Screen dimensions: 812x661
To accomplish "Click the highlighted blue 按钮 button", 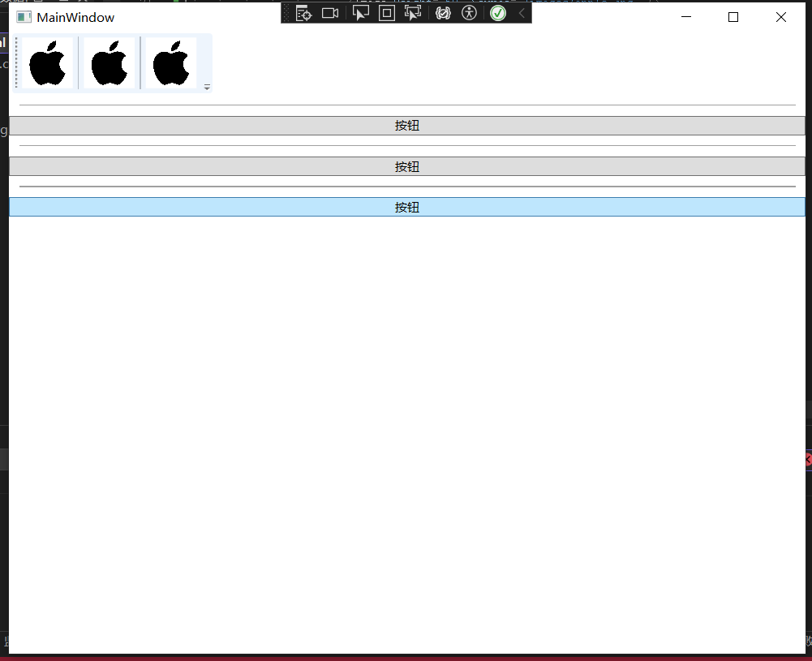I will pyautogui.click(x=407, y=207).
